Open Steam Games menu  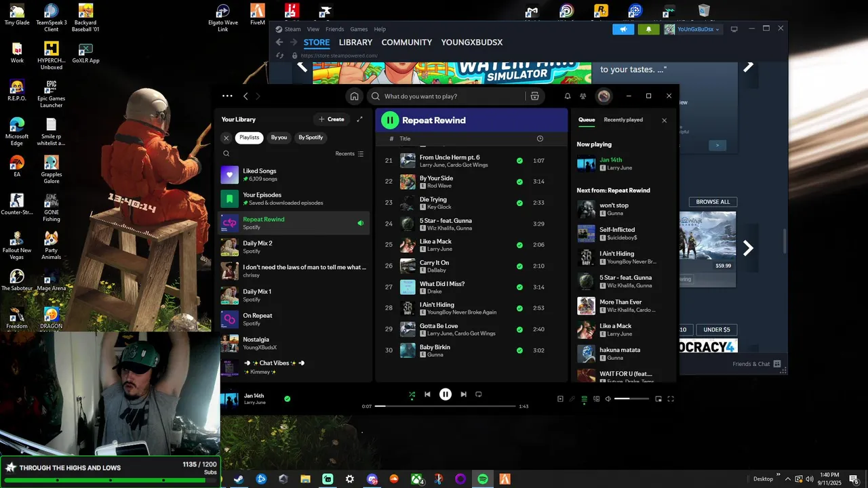pyautogui.click(x=359, y=29)
